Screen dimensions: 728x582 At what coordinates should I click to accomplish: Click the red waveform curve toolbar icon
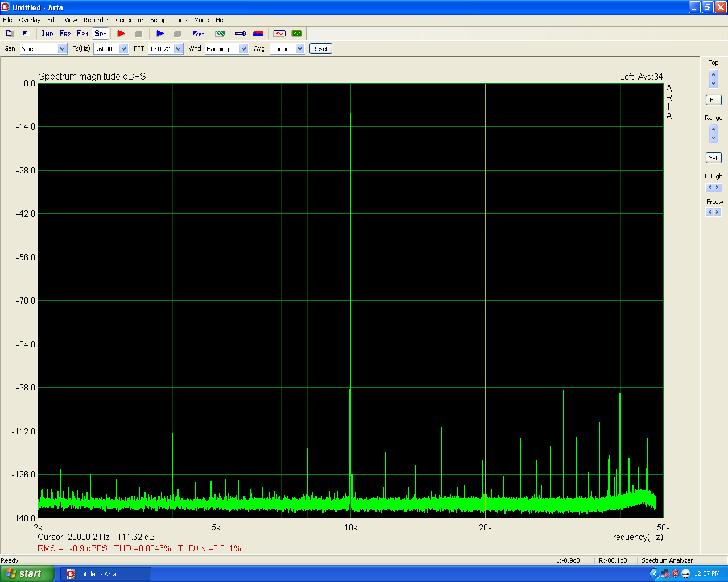279,34
